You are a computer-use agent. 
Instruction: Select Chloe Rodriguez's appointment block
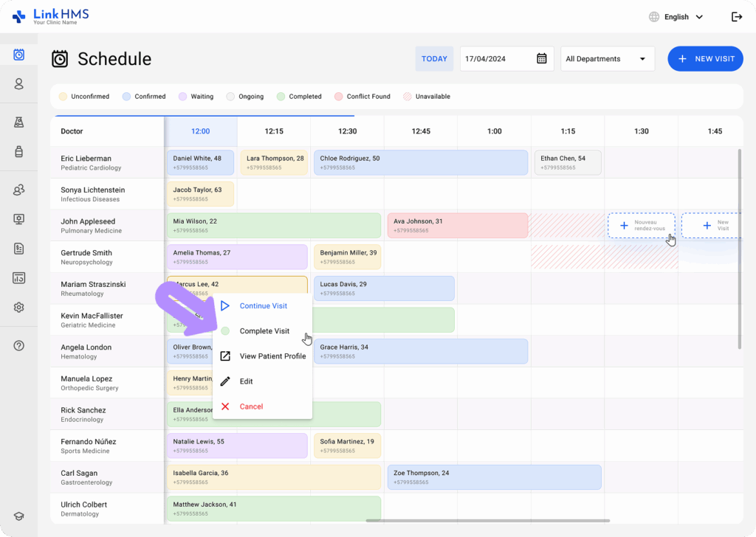tap(421, 163)
